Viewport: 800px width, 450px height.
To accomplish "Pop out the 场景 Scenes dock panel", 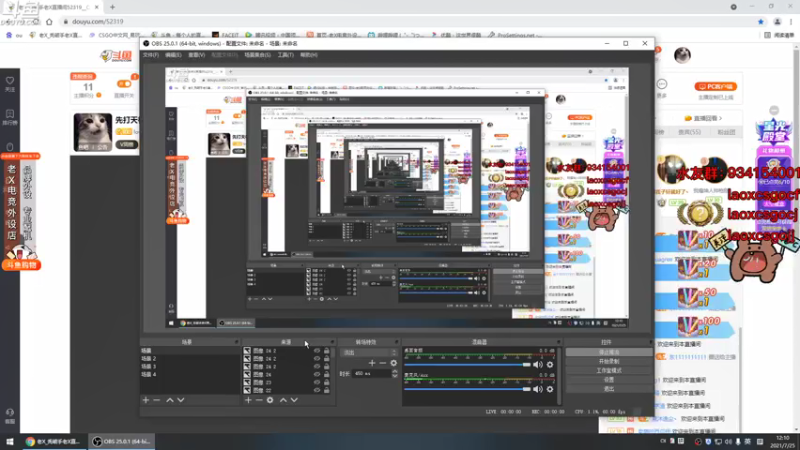I will 236,342.
